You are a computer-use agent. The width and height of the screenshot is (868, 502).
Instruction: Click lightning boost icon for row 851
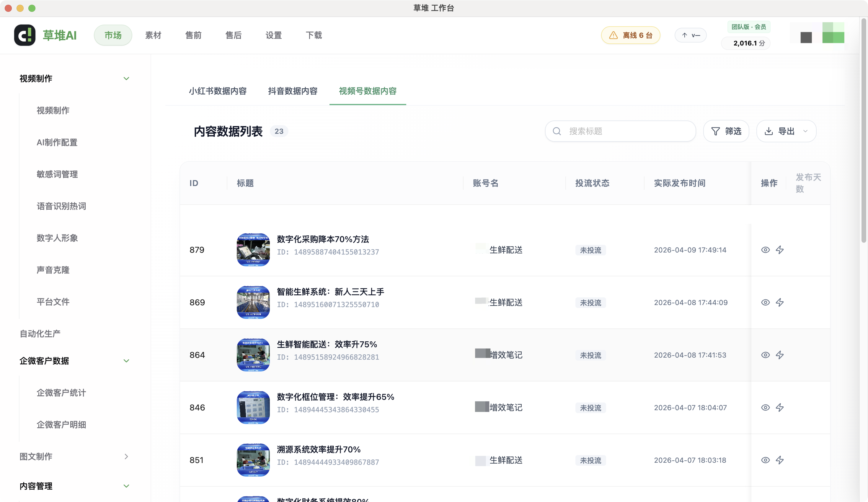point(779,460)
